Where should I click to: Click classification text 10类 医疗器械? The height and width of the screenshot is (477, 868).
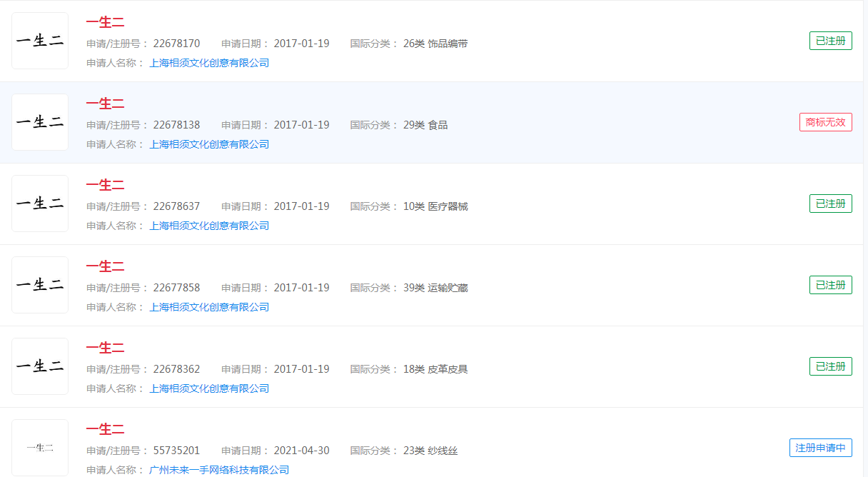click(x=435, y=206)
